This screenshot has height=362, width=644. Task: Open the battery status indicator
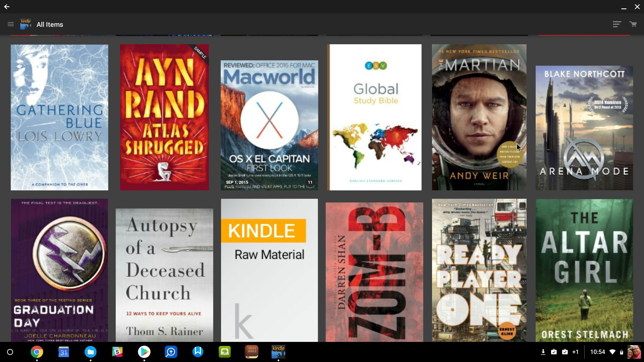coord(622,352)
